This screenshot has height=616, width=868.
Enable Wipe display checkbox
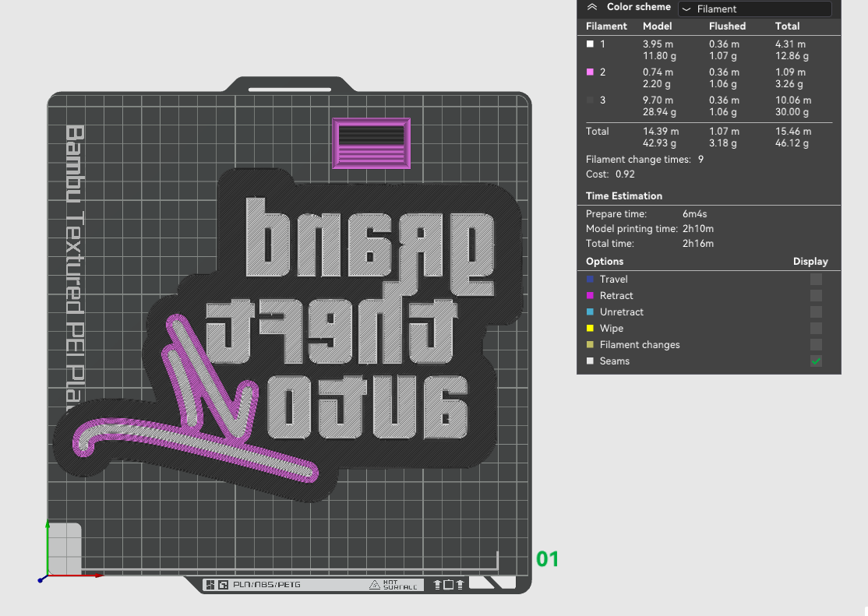point(816,328)
